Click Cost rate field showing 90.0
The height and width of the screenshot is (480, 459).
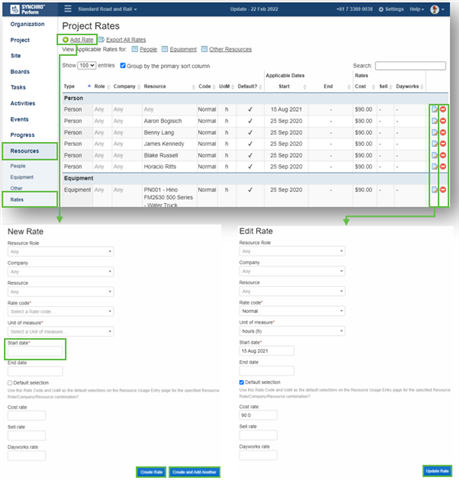258,415
